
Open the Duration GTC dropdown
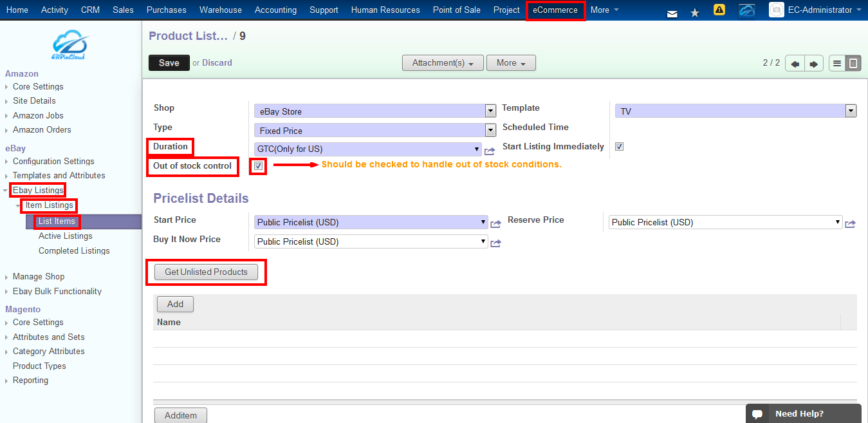click(x=368, y=149)
